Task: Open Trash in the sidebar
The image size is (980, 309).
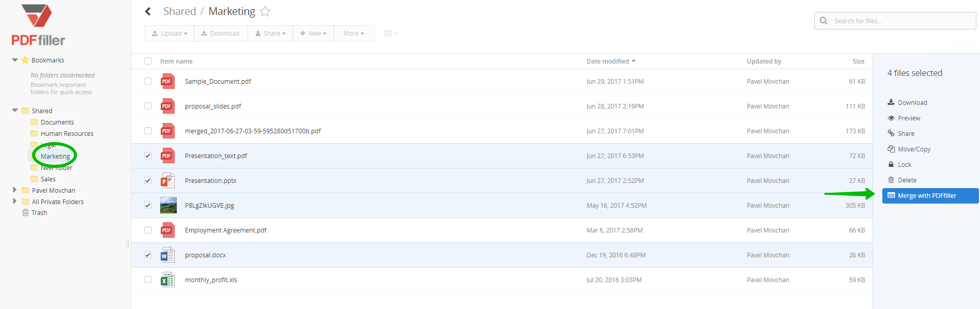Action: [39, 212]
